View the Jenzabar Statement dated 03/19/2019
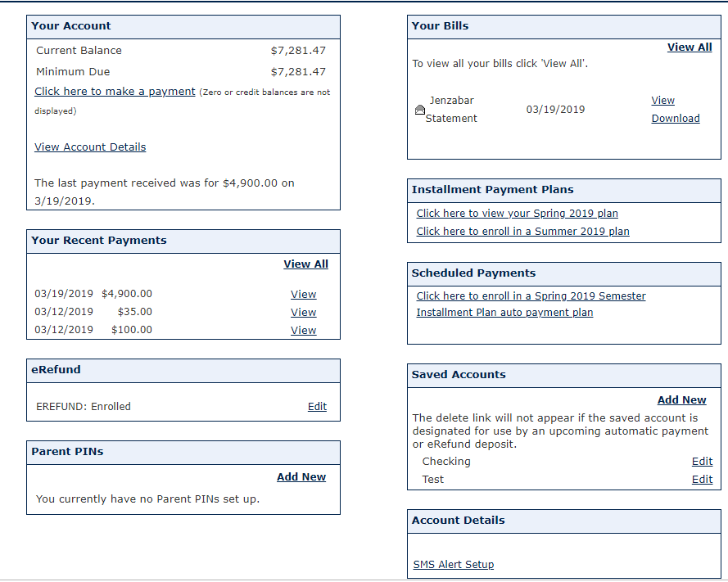The height and width of the screenshot is (582, 728). click(x=662, y=100)
